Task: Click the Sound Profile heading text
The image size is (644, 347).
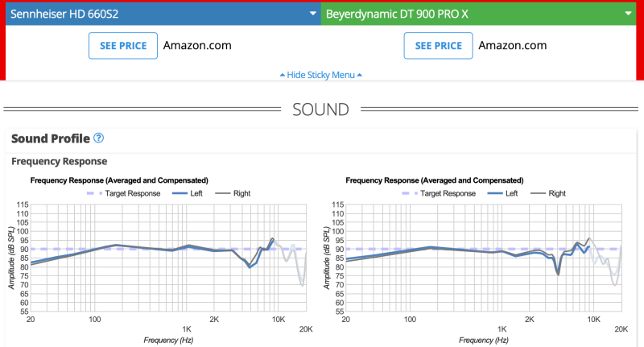Action: click(50, 139)
